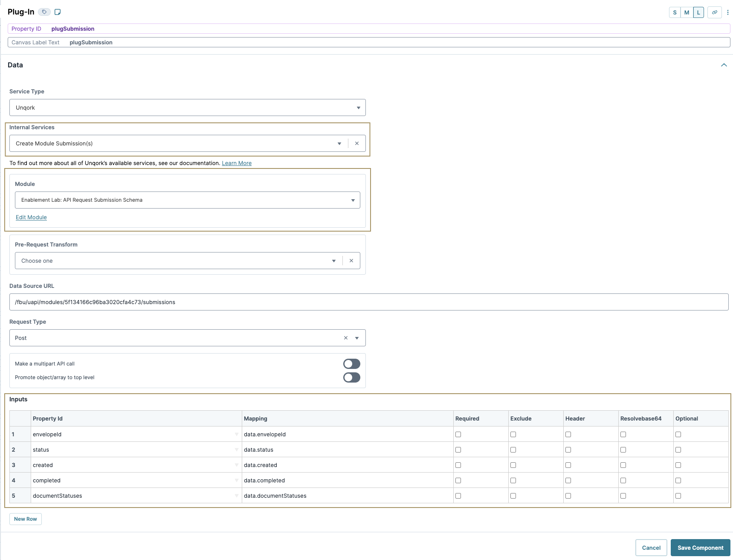The image size is (733, 560).
Task: Switch to the L size tab
Action: [x=698, y=13]
